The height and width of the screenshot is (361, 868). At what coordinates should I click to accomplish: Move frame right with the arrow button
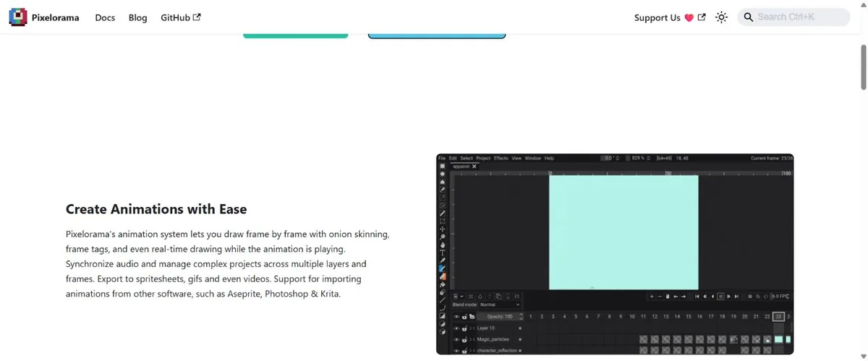click(684, 297)
